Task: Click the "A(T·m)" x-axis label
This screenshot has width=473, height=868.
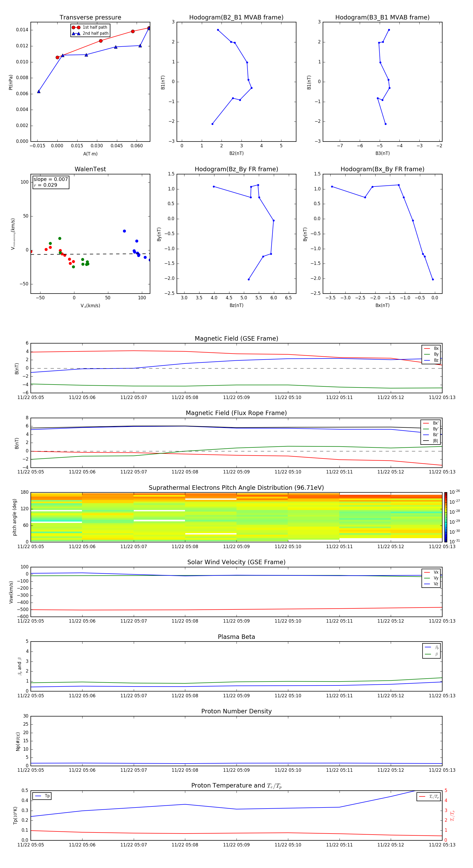Action: [x=90, y=154]
